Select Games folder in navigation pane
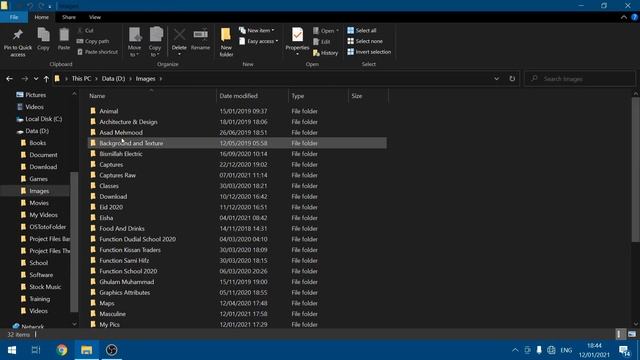640x360 pixels. click(38, 179)
